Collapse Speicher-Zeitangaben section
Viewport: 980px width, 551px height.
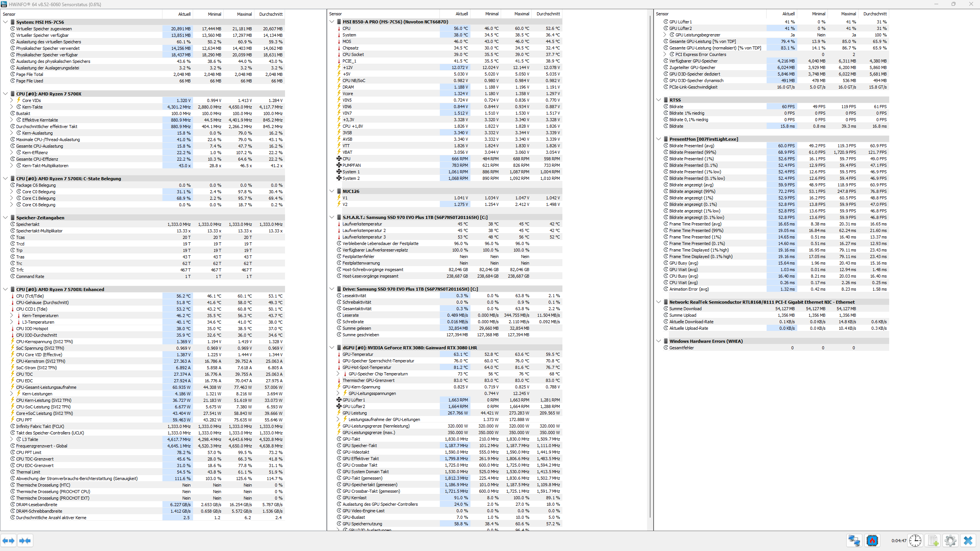[x=5, y=218]
